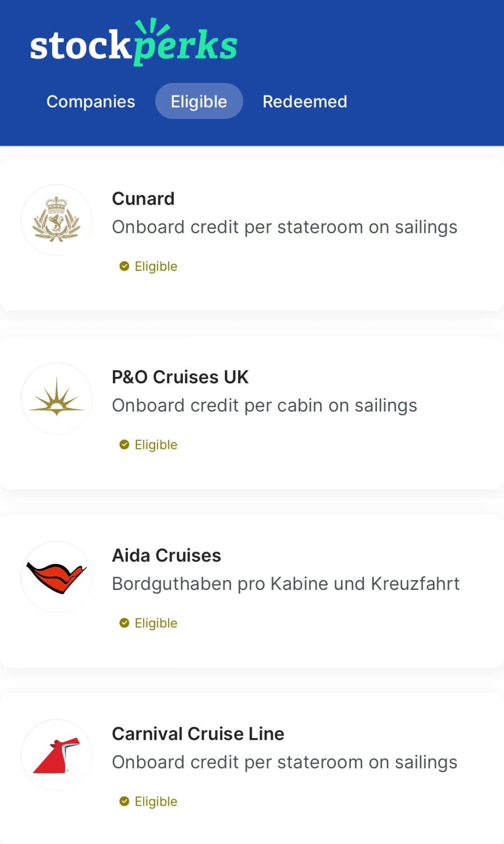Screen dimensions: 504x844
Task: Open the Cunard company title
Action: click(x=143, y=199)
